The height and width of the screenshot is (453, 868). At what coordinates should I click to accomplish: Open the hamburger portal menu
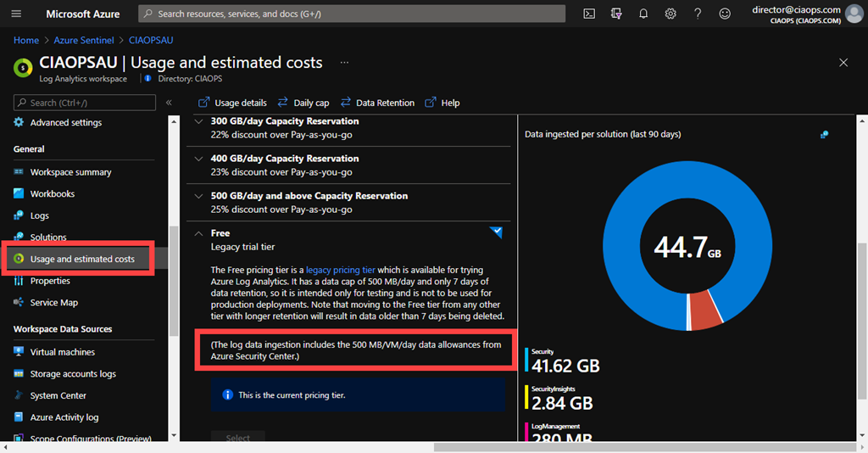click(17, 14)
